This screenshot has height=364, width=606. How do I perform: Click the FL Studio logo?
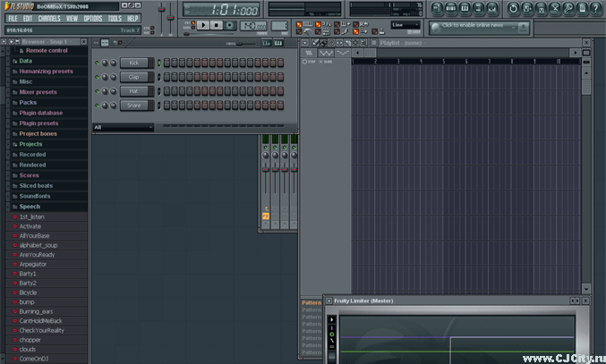coord(19,6)
